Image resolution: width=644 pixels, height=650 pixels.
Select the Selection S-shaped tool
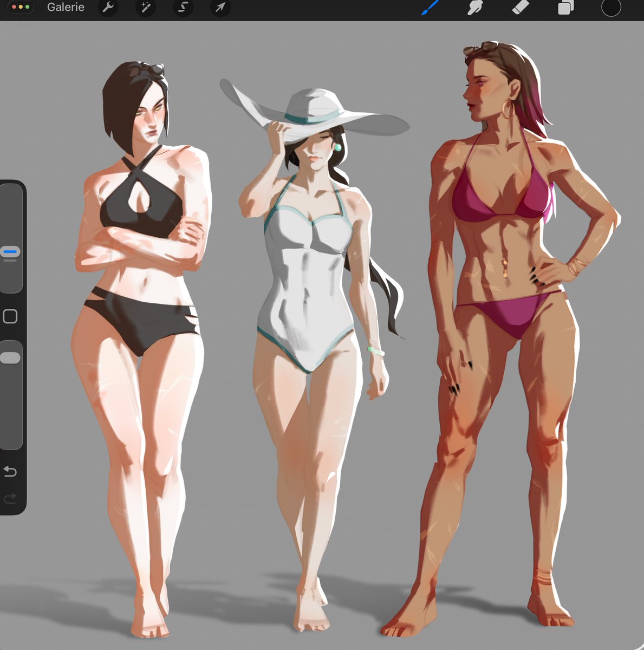183,8
